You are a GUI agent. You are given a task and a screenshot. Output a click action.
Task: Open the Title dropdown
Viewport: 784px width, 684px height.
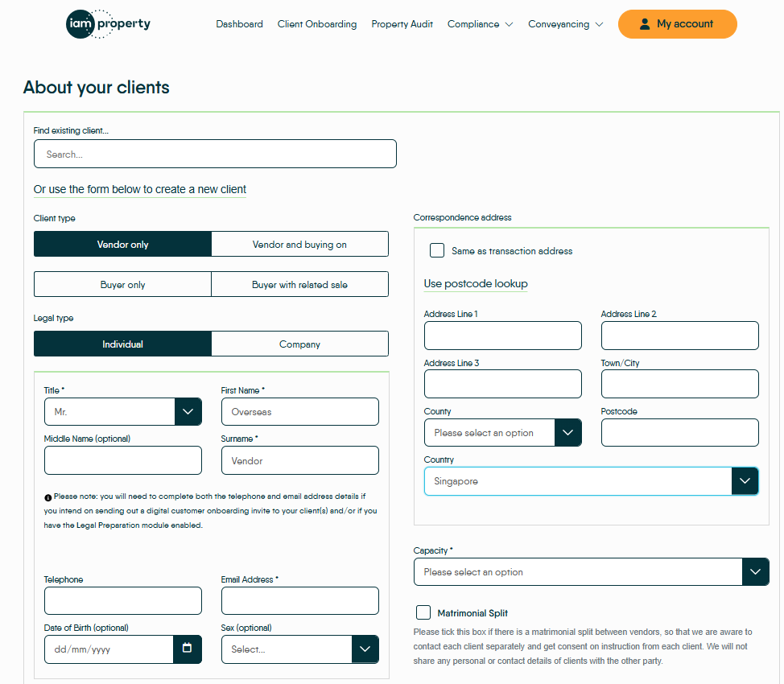[x=188, y=411]
